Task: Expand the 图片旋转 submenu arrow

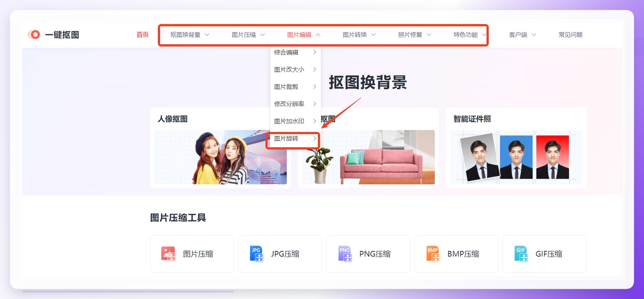Action: point(315,138)
